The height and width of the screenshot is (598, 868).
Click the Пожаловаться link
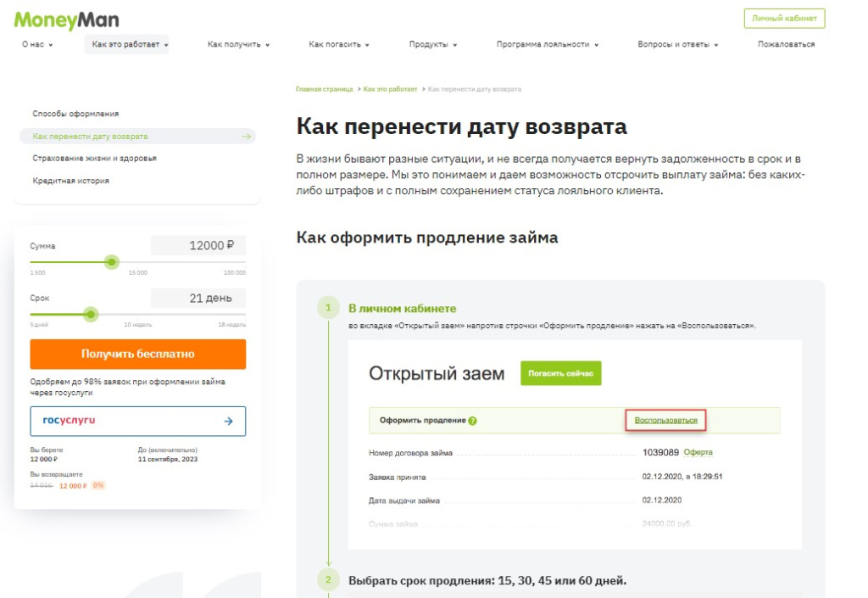pos(786,45)
